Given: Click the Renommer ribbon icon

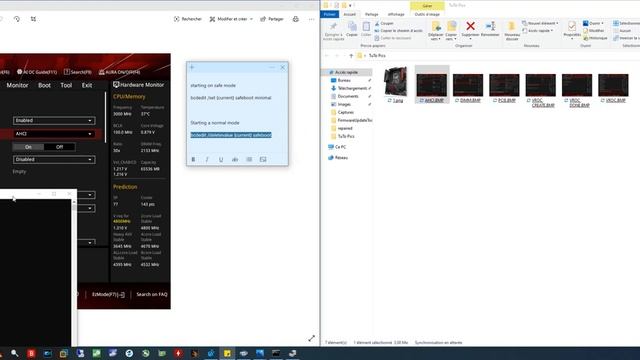Looking at the screenshot, I should tap(490, 29).
